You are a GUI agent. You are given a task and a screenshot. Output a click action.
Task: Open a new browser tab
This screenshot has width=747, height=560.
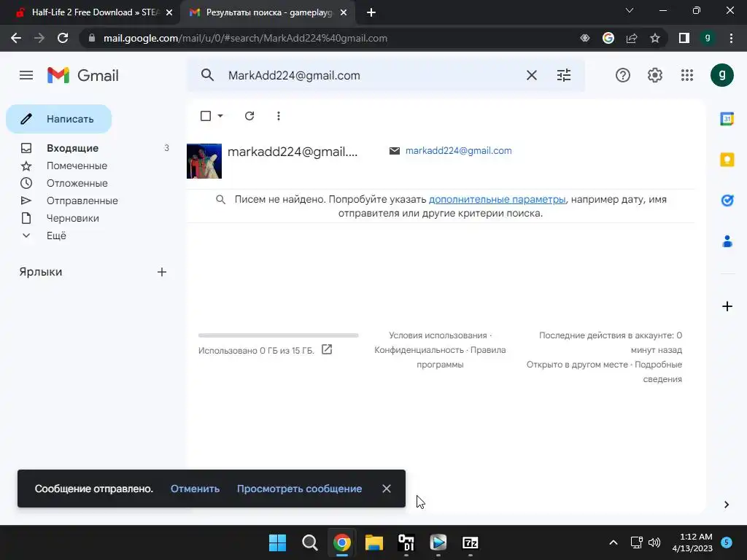click(x=371, y=12)
